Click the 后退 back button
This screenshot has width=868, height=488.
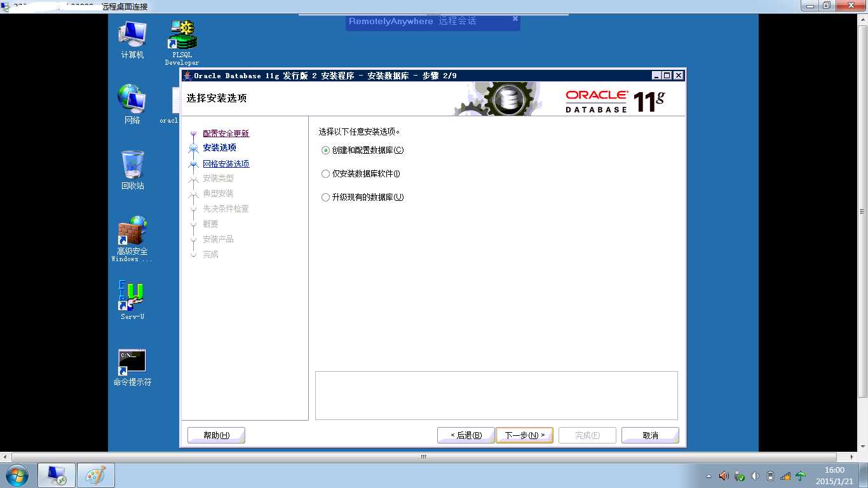466,435
